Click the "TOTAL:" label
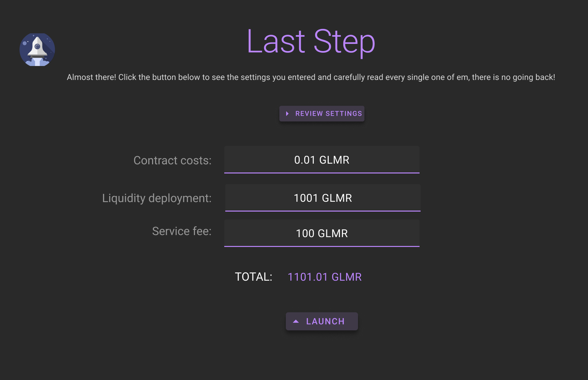 254,277
